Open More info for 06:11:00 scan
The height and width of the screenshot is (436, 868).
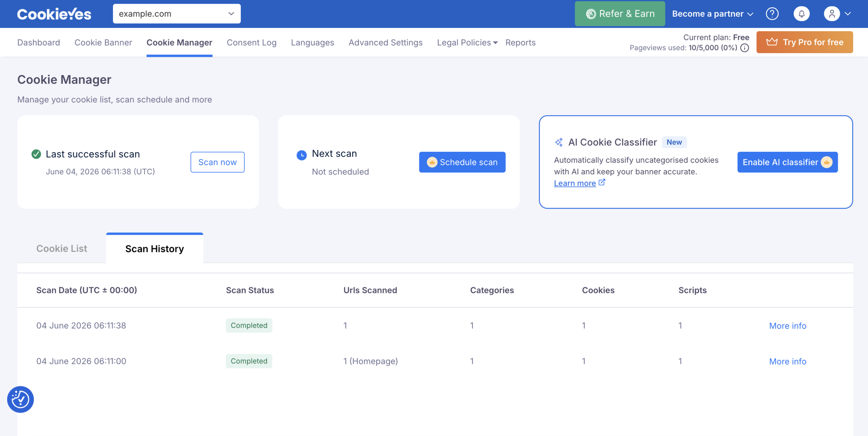click(788, 361)
